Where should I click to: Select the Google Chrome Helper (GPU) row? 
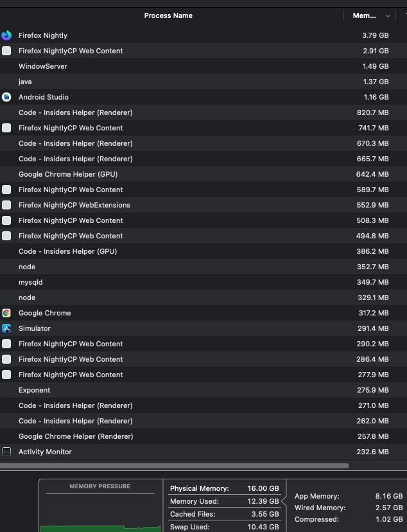[203, 174]
